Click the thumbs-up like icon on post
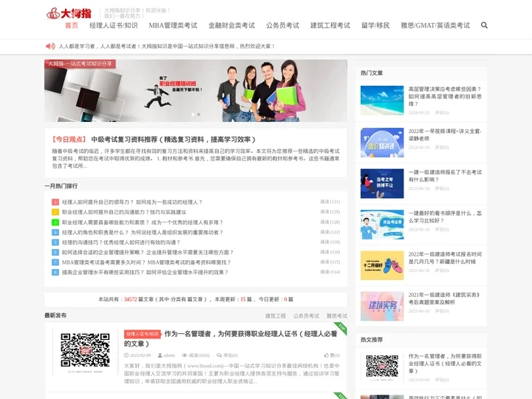This screenshot has height=399, width=532. click(x=327, y=355)
